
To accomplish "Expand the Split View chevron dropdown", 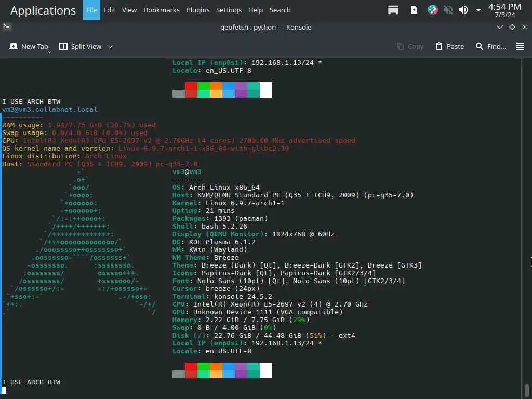I will click(110, 46).
